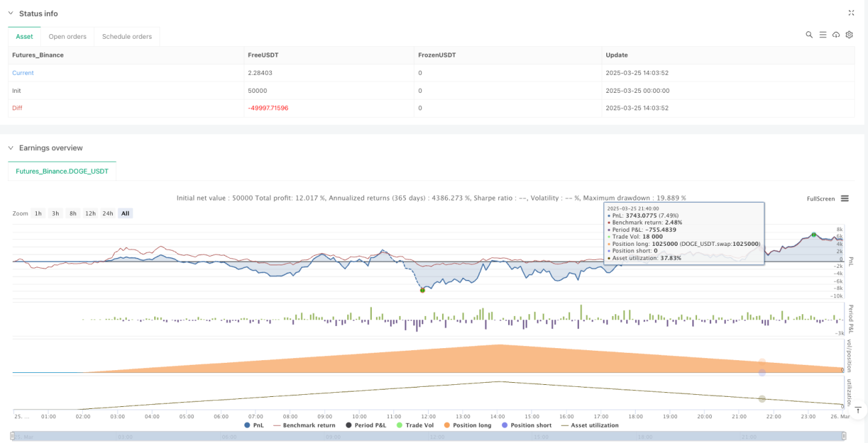Click the Current row link in asset table
This screenshot has height=443, width=868.
(x=23, y=73)
